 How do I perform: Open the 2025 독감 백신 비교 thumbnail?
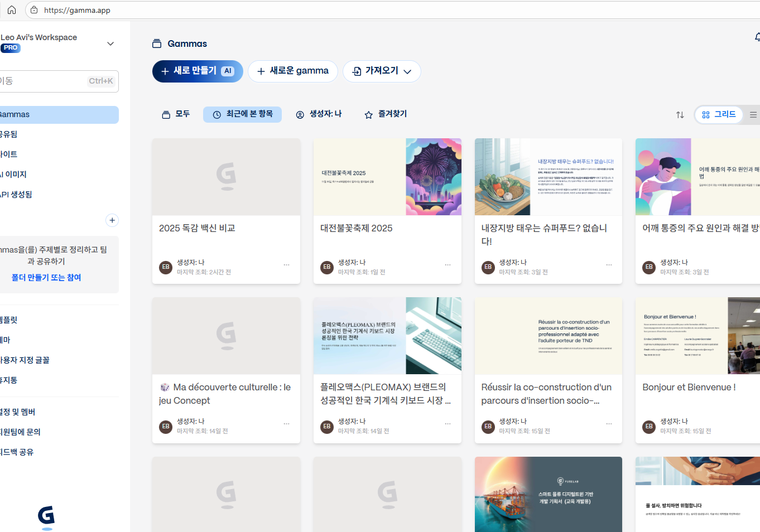point(226,177)
